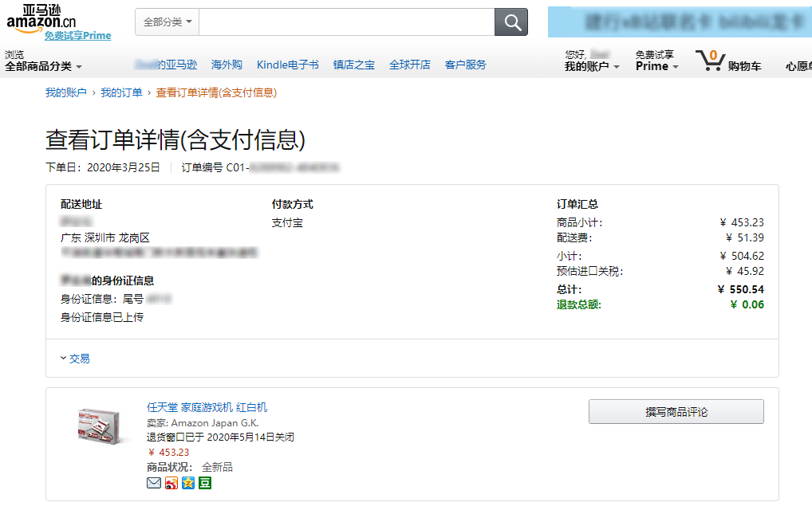Click the Amazon.cn logo
Viewport: 812px width, 510px height.
point(41,18)
